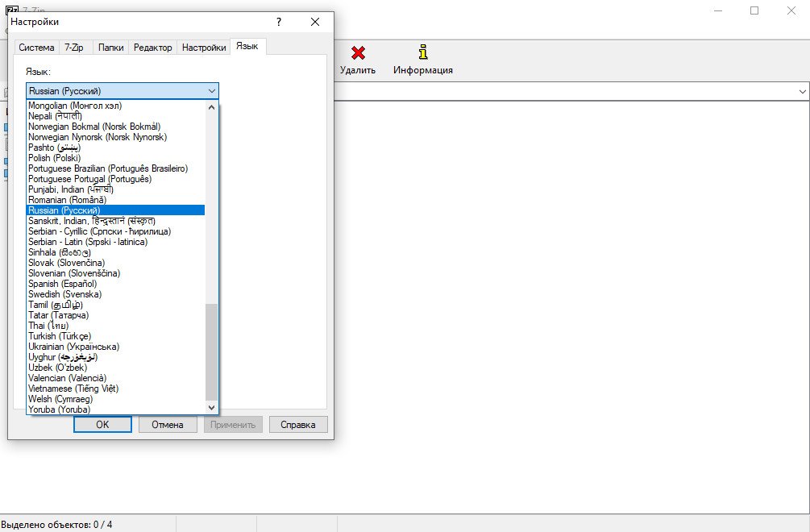Open the Папки tab
Image resolution: width=810 pixels, height=532 pixels.
coord(110,48)
